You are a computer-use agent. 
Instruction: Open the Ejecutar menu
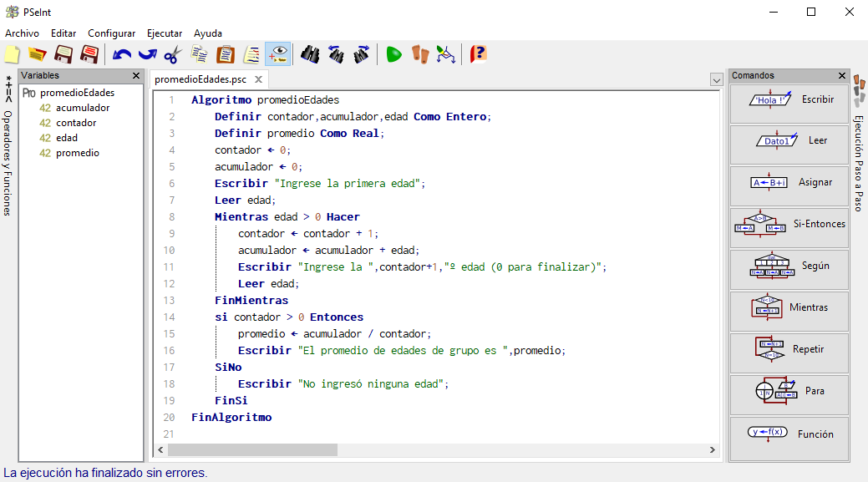click(x=165, y=33)
